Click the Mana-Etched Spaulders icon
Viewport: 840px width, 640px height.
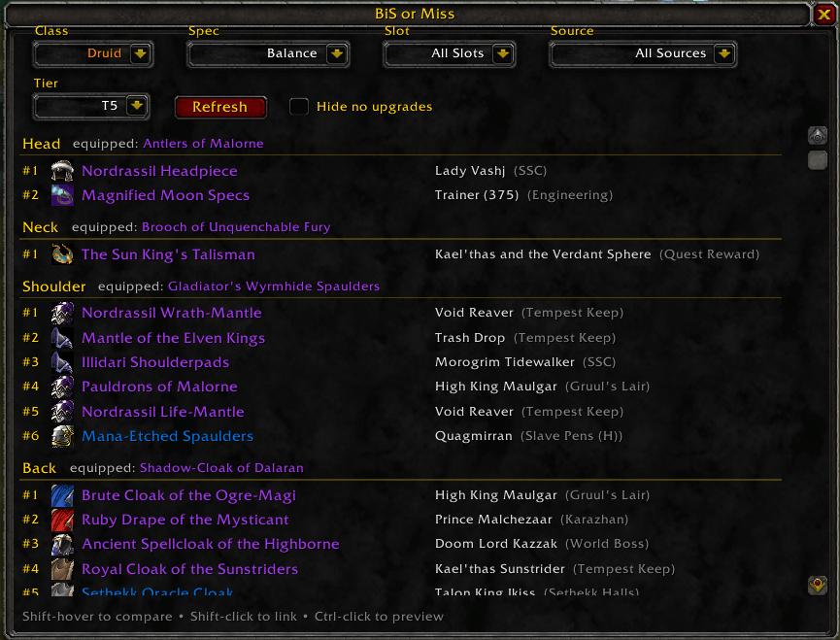tap(62, 436)
